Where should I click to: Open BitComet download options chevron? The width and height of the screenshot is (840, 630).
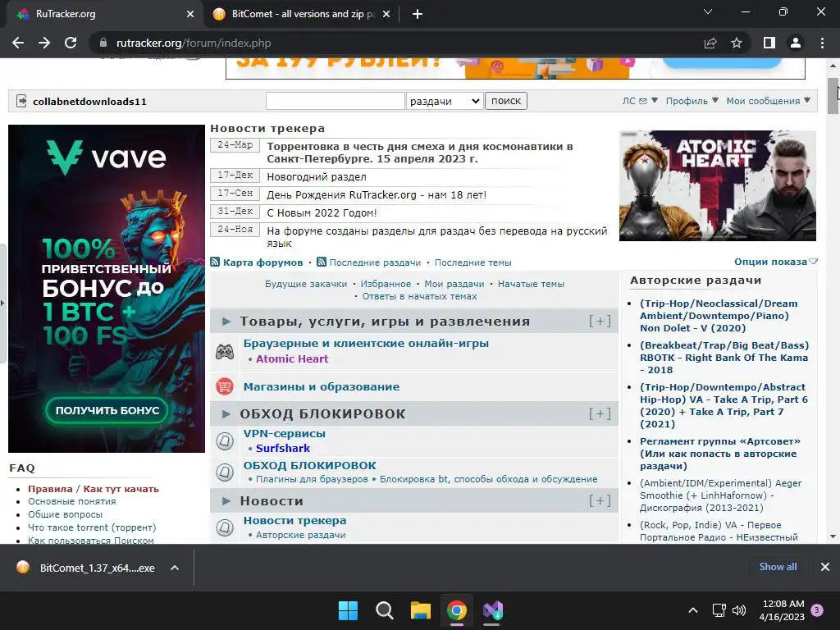click(x=175, y=568)
